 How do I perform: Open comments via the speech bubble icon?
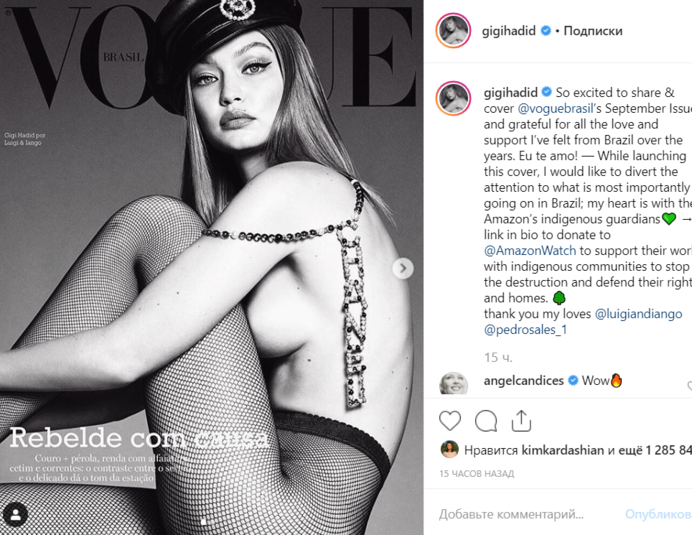486,421
